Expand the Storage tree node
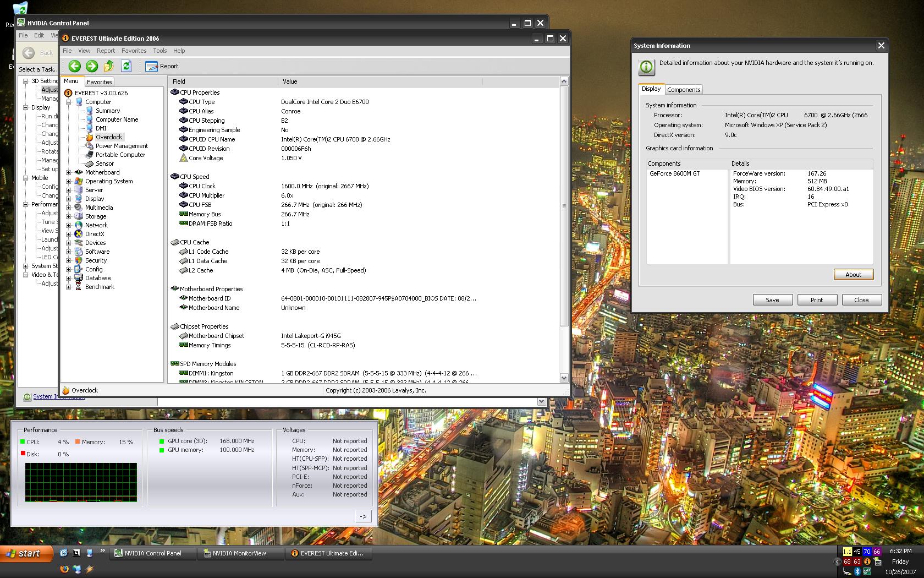924x578 pixels. coord(69,216)
